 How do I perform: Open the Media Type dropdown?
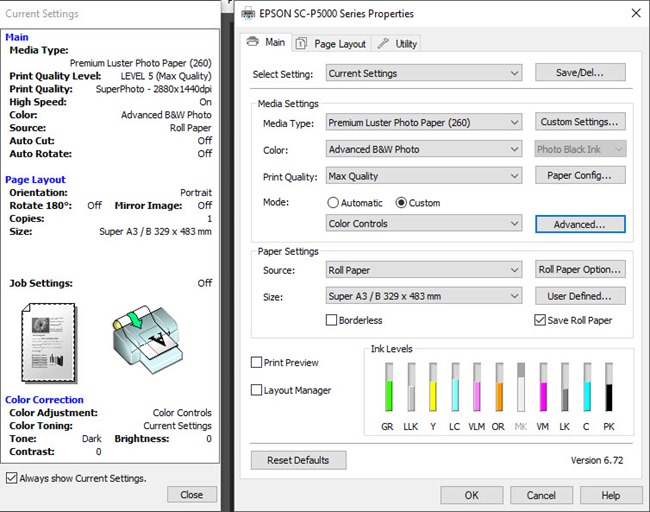(x=424, y=123)
